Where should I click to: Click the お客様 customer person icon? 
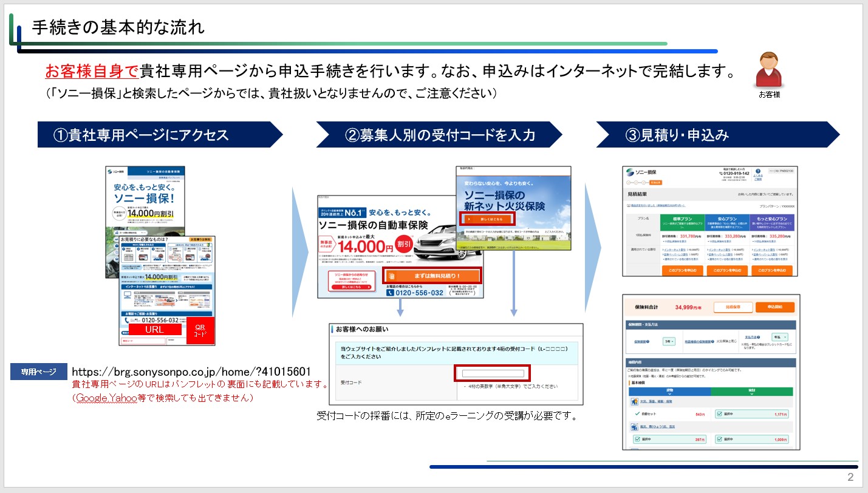[x=768, y=69]
